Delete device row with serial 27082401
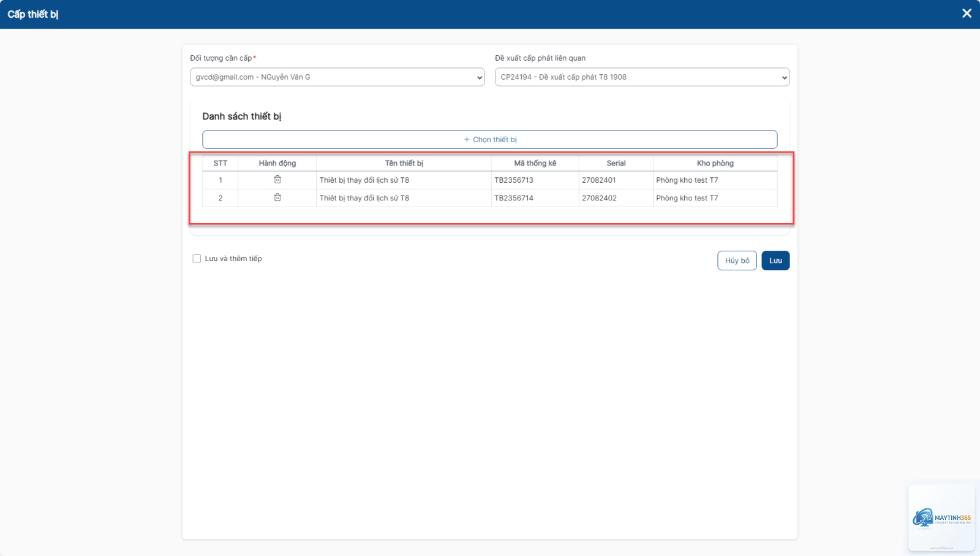This screenshot has width=980, height=556. tap(277, 180)
